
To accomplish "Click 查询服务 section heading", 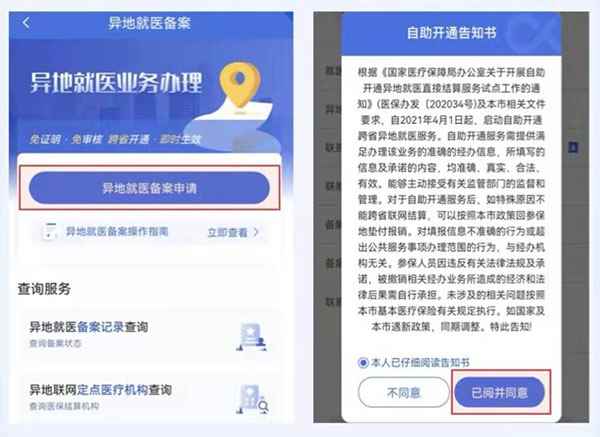I will click(44, 289).
